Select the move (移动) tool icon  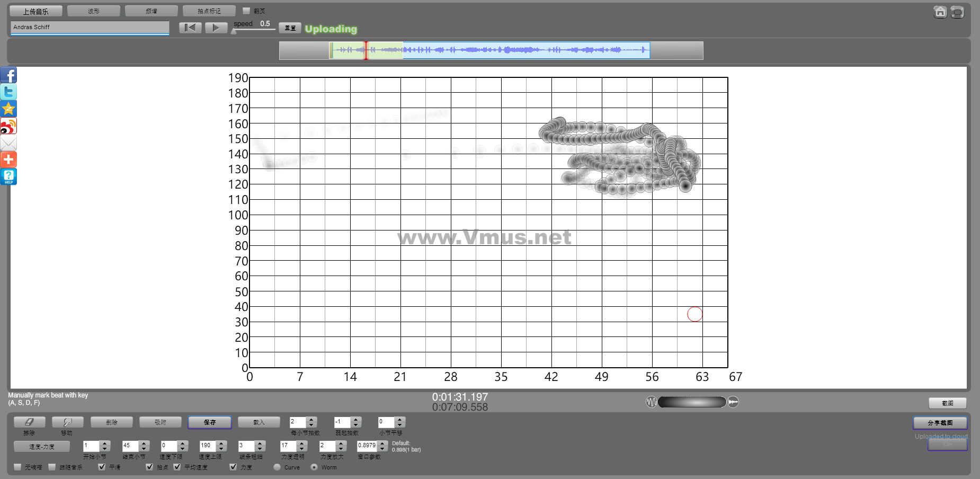[x=67, y=422]
